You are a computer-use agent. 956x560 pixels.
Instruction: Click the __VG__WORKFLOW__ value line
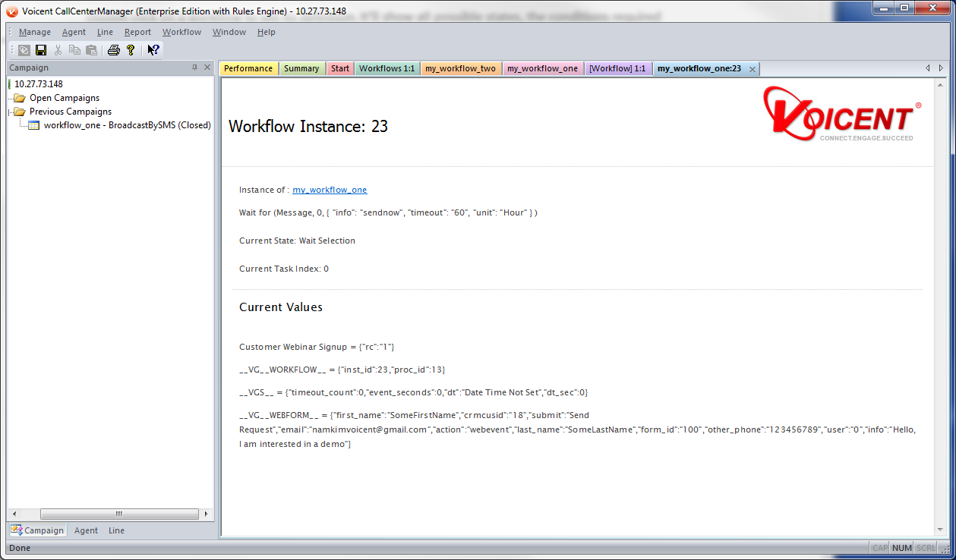coord(342,370)
